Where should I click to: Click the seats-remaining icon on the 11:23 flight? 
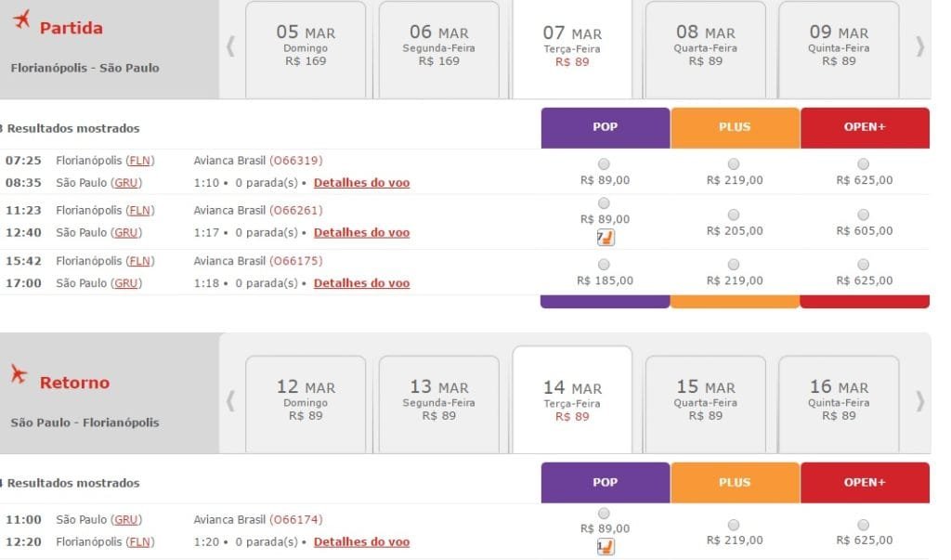point(605,238)
